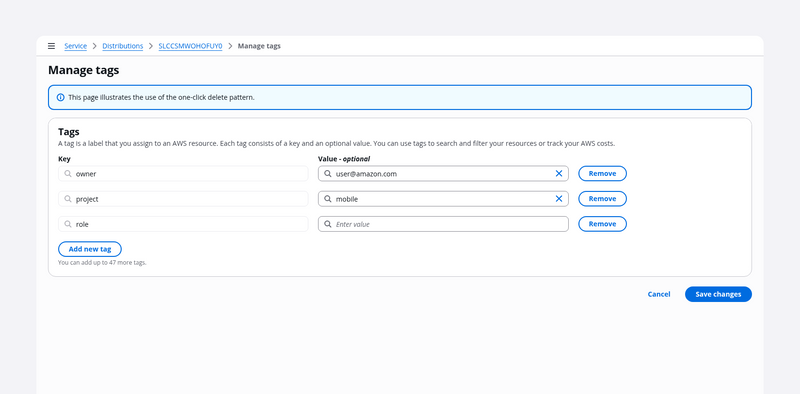Remove the project tag
800x394 pixels.
point(602,199)
